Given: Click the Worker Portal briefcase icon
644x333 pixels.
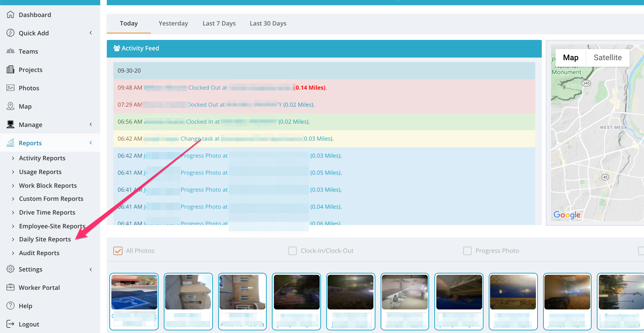Looking at the screenshot, I should tap(10, 288).
